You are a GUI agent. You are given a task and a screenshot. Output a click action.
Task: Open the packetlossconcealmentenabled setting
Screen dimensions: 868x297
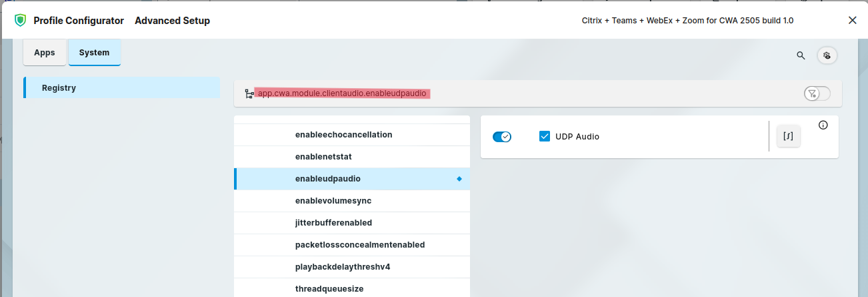(x=359, y=245)
